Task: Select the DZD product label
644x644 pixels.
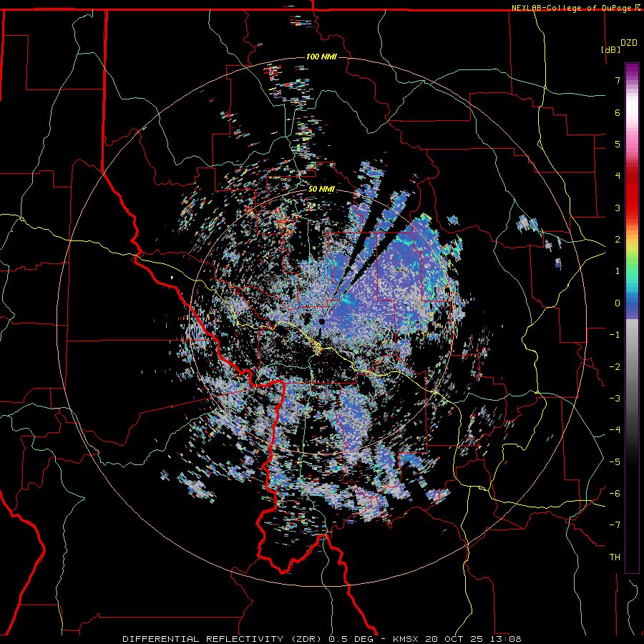Action: [628, 43]
